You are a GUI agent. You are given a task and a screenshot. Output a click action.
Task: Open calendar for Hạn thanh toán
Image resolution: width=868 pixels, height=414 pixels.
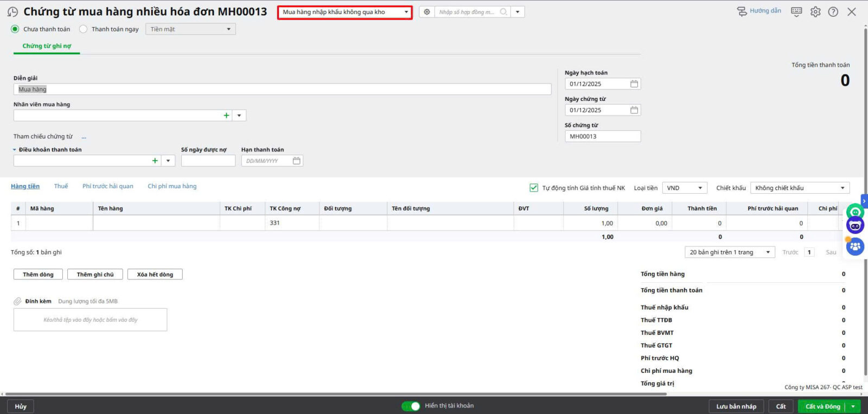pos(296,161)
